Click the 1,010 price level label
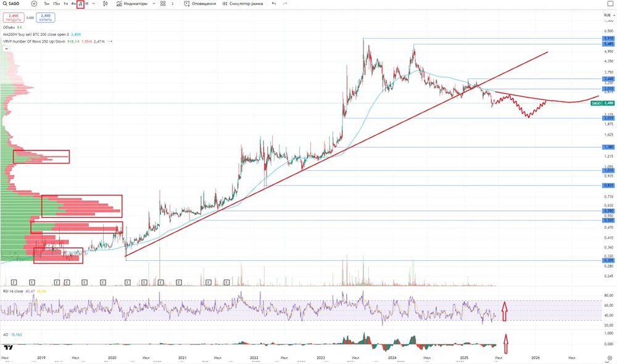617x364 pixels. pyautogui.click(x=608, y=170)
